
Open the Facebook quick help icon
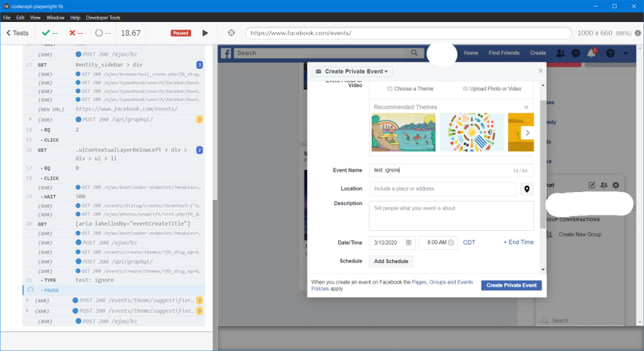(610, 53)
